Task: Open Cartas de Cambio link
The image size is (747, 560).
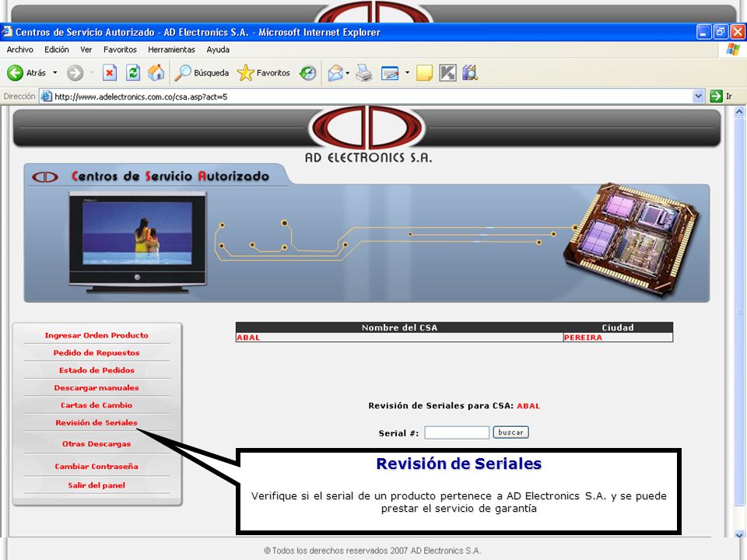Action: click(96, 405)
